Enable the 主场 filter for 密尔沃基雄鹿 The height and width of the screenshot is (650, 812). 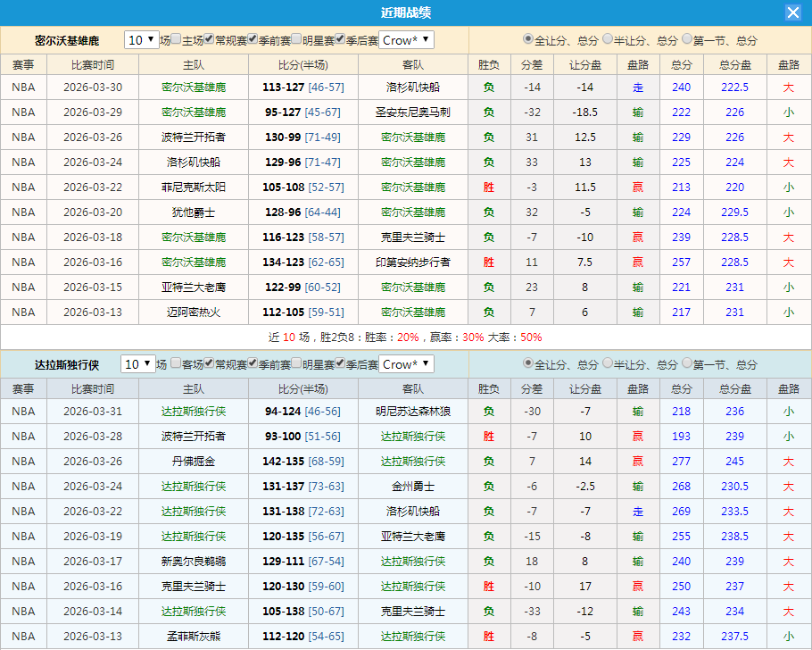[176, 38]
